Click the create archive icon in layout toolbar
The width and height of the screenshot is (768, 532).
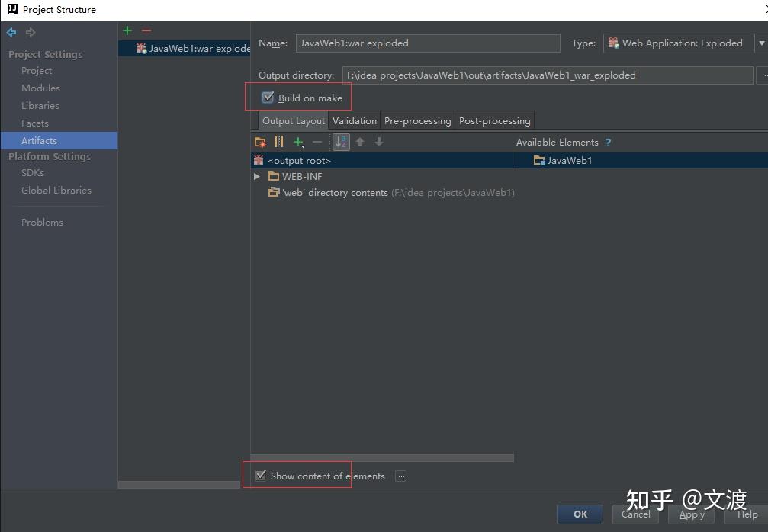pos(278,142)
